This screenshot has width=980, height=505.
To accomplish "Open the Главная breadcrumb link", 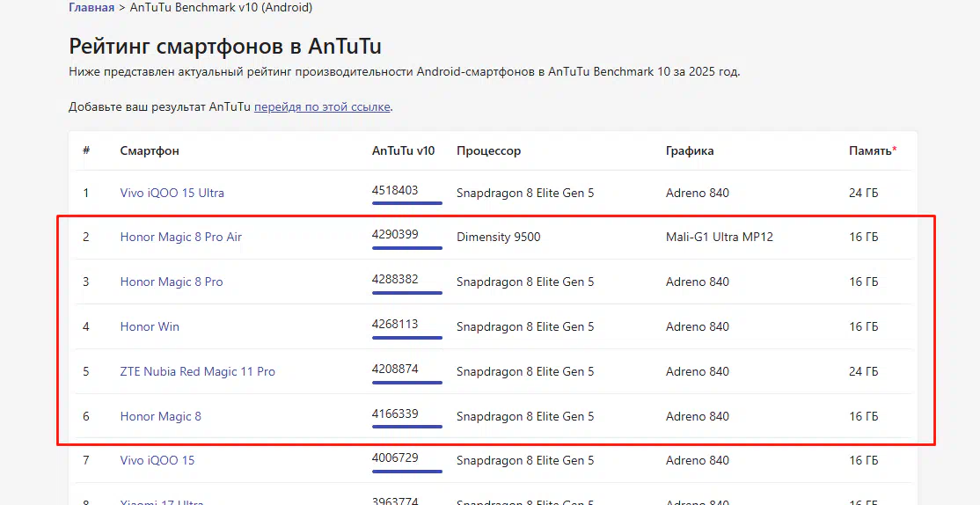I will (x=91, y=8).
